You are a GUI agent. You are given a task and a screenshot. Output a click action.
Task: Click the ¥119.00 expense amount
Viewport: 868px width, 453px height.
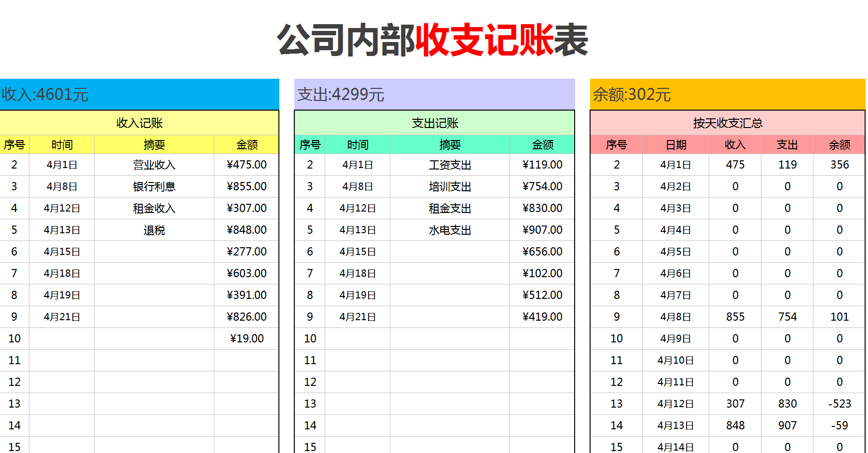(x=542, y=165)
